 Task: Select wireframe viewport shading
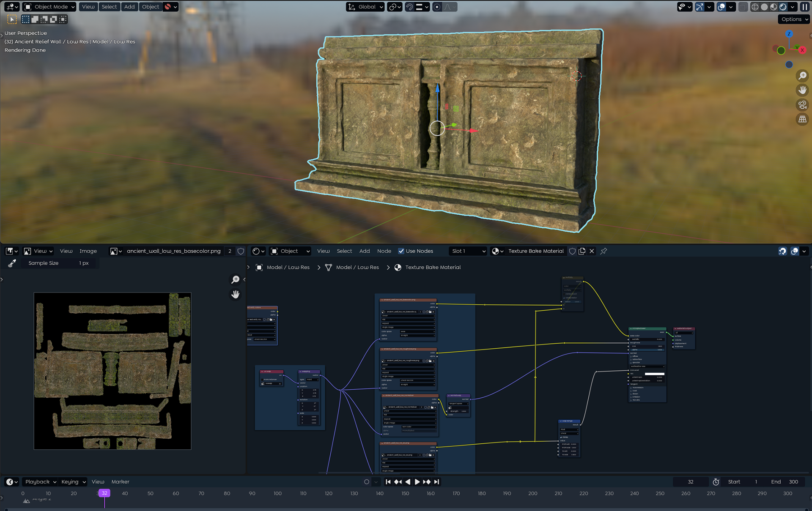(x=755, y=7)
